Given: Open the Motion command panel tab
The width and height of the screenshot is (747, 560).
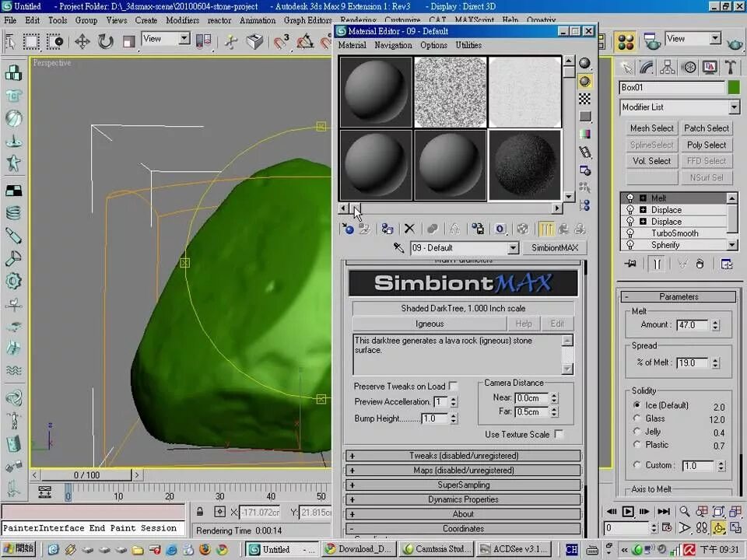Looking at the screenshot, I should click(x=689, y=68).
